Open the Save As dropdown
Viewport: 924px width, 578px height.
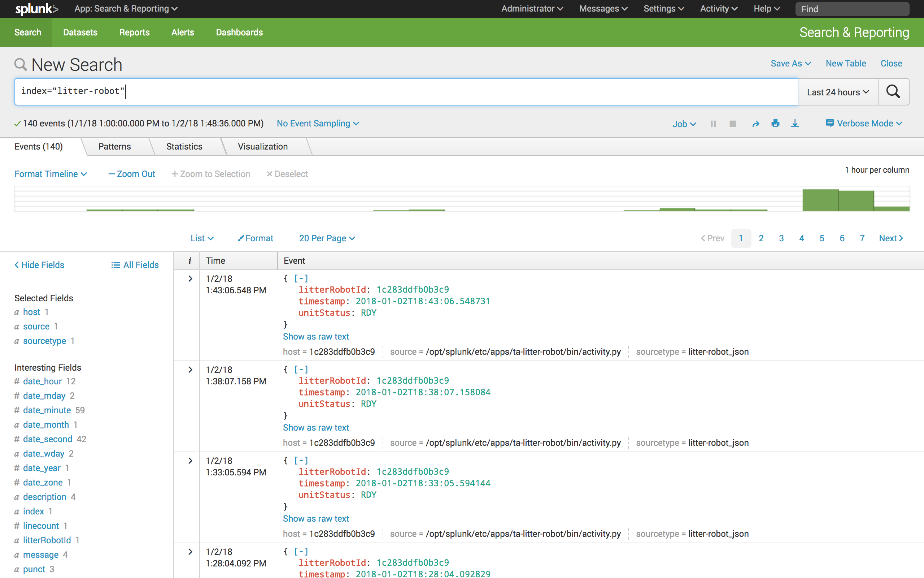tap(791, 64)
